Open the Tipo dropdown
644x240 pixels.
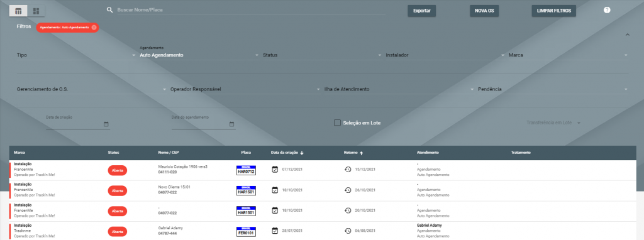[76, 55]
